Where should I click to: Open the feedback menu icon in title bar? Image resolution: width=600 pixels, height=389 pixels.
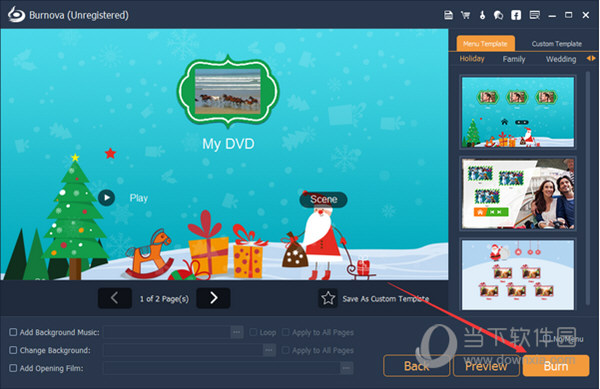point(535,15)
